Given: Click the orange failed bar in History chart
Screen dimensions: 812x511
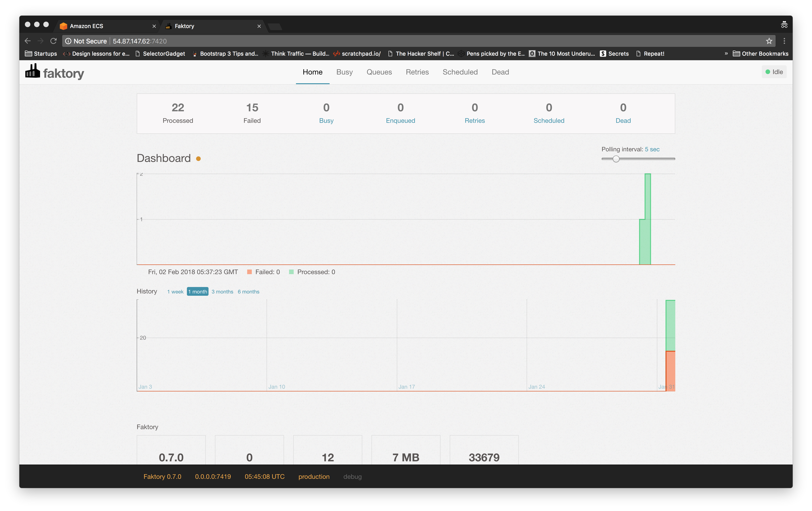Looking at the screenshot, I should point(670,371).
